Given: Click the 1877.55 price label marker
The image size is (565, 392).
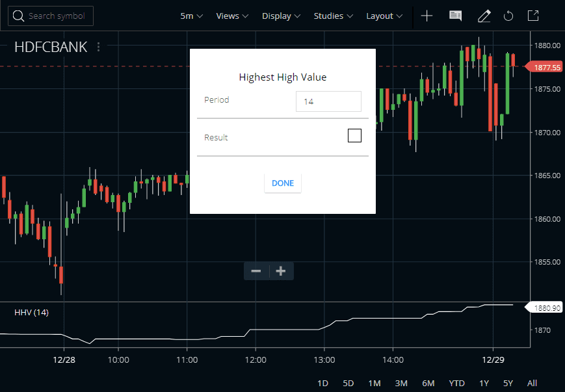Looking at the screenshot, I should pos(544,66).
